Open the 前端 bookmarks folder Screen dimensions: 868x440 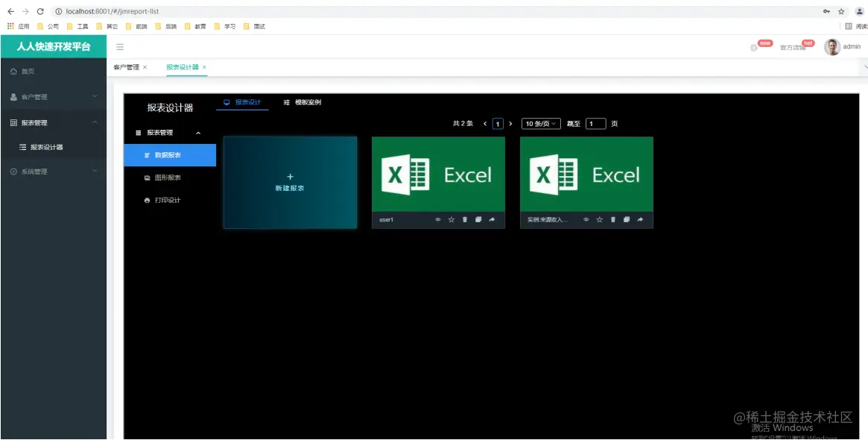[x=137, y=26]
